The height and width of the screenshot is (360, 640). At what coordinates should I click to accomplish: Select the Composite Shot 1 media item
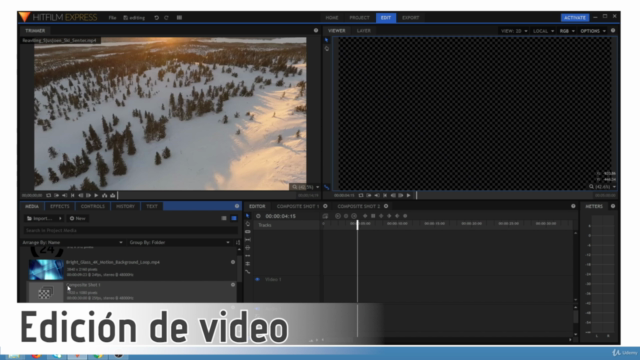coord(131,292)
